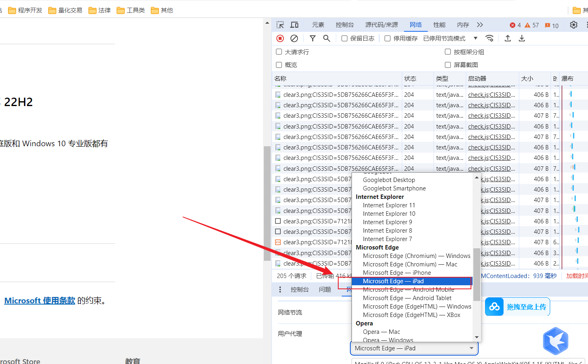Screen dimensions: 588x364
Task: Select Microsoft Edge — Android Tablet option
Action: click(411, 298)
